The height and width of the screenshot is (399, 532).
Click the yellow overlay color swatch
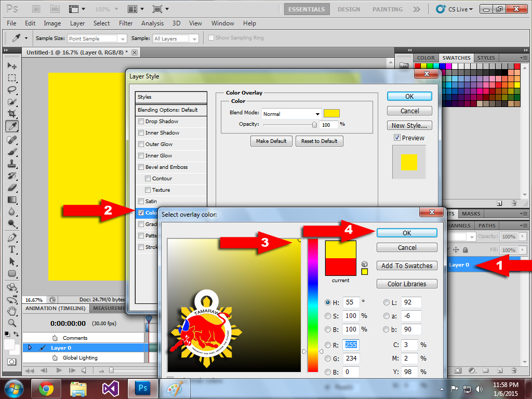click(331, 113)
